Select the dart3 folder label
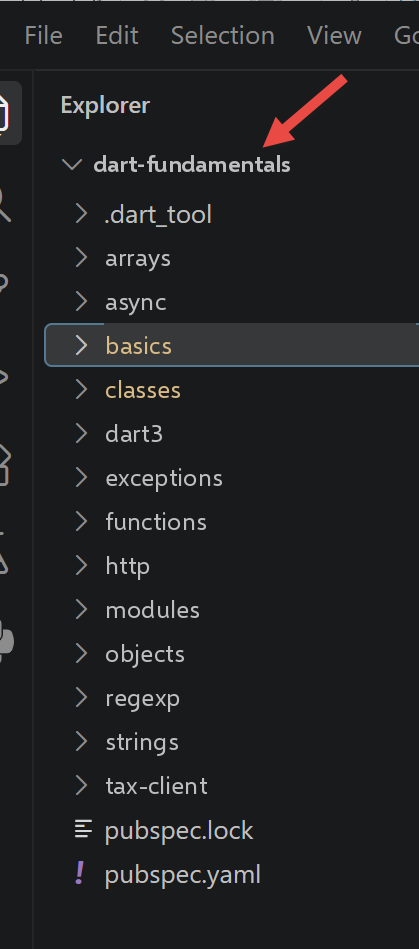The width and height of the screenshot is (419, 949). click(x=134, y=434)
